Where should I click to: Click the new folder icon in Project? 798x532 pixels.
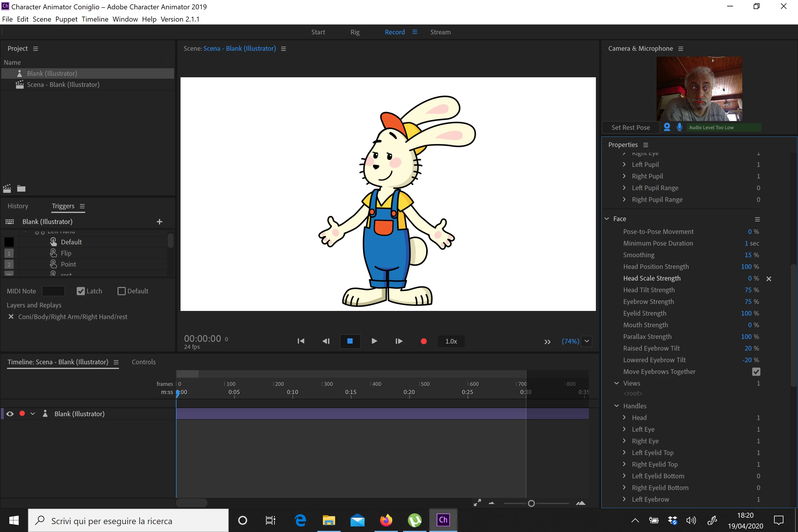click(x=21, y=189)
